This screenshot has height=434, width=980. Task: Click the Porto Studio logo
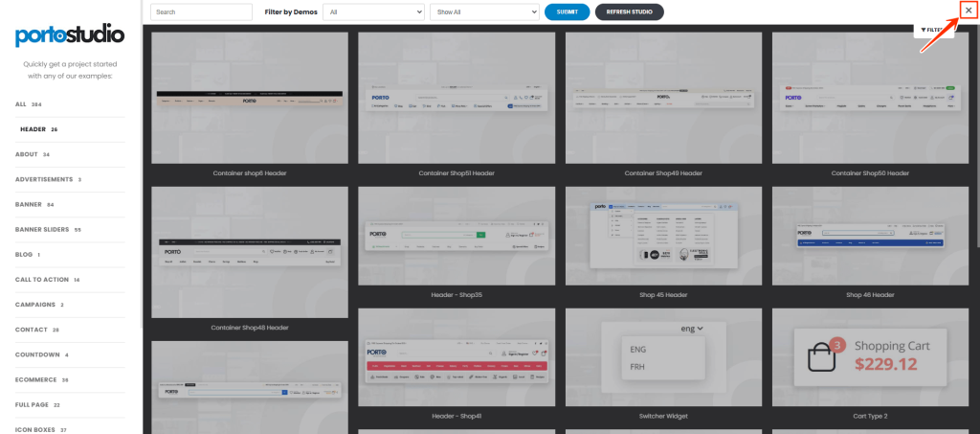[70, 36]
